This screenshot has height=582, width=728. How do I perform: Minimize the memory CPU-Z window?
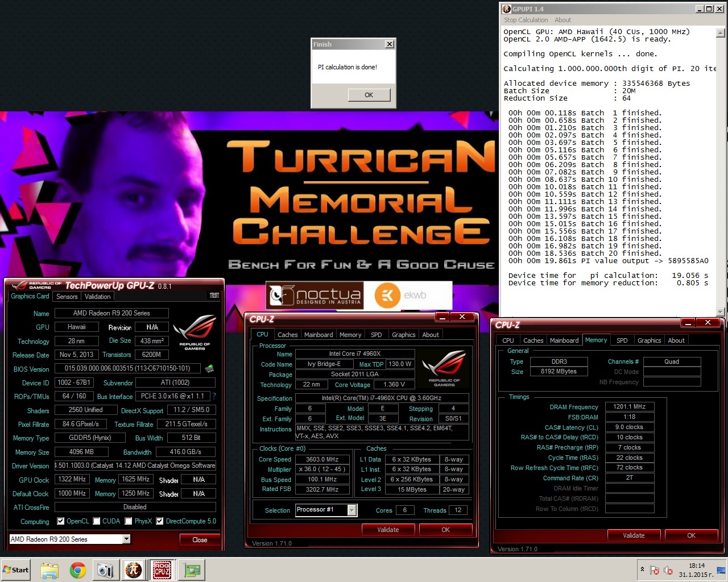tap(688, 322)
